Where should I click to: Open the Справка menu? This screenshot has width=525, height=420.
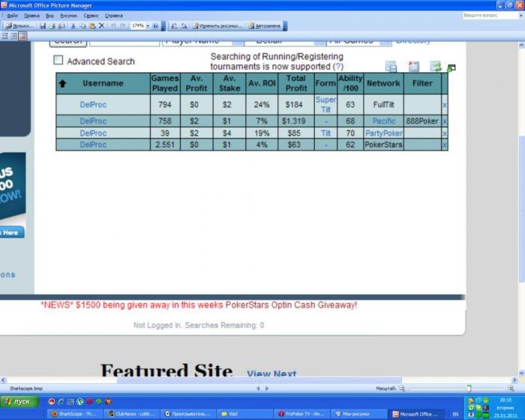tap(114, 16)
